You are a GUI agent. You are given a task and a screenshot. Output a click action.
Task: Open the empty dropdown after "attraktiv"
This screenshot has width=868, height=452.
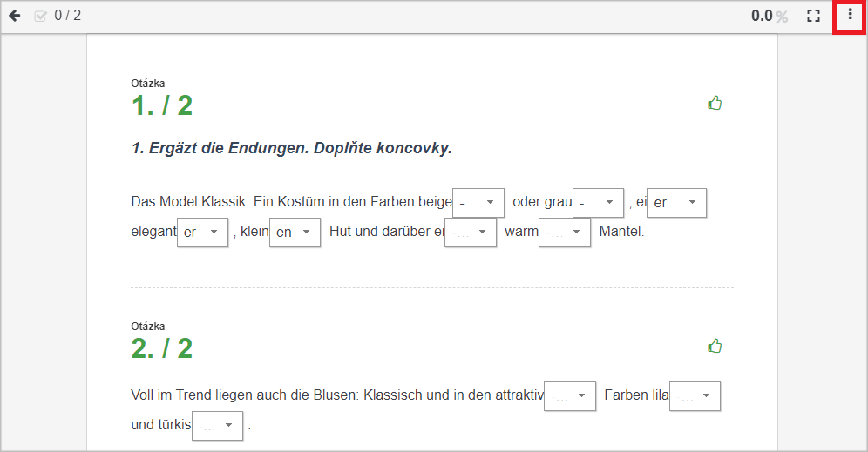[570, 396]
